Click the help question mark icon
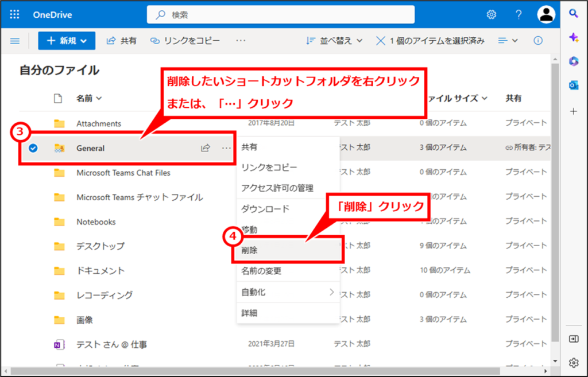This screenshot has height=377, width=588. [x=519, y=14]
